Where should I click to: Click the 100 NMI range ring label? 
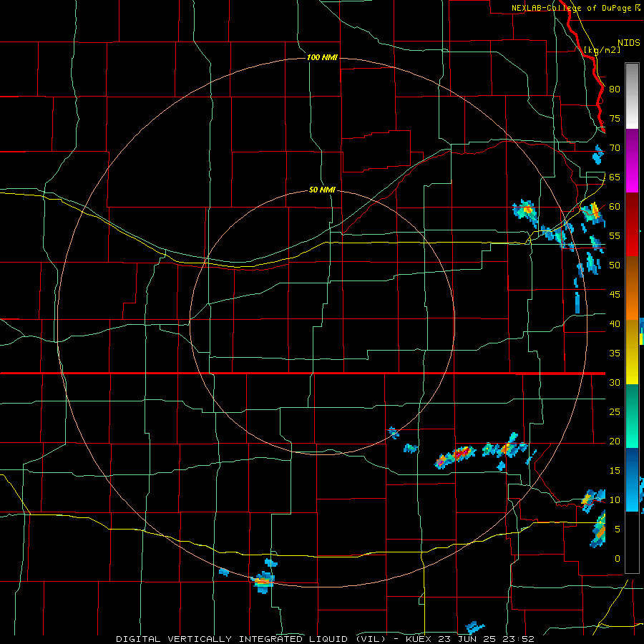(322, 57)
